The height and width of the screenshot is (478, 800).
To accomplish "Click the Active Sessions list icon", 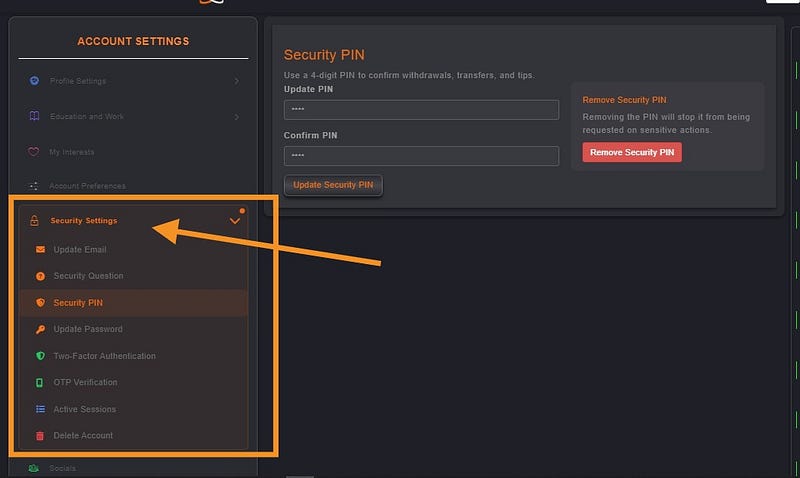I will pos(40,409).
